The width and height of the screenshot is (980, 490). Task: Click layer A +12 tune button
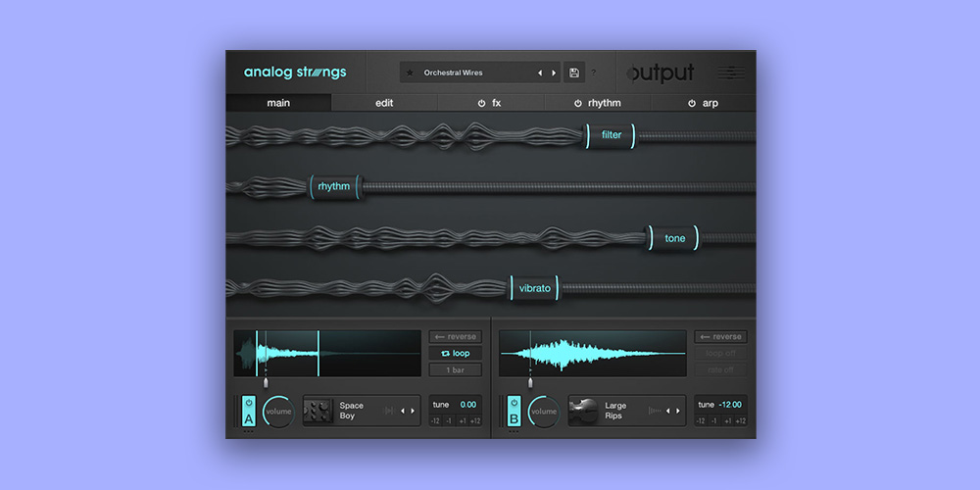[x=475, y=421]
